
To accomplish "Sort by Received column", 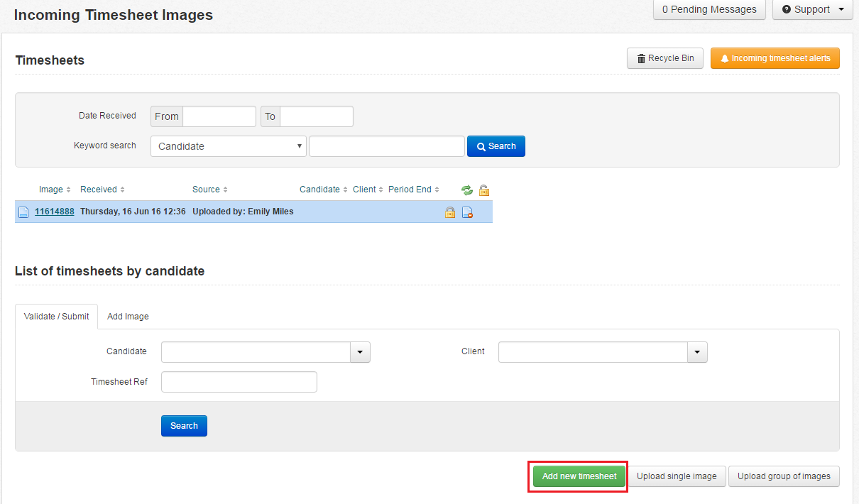I will click(102, 190).
